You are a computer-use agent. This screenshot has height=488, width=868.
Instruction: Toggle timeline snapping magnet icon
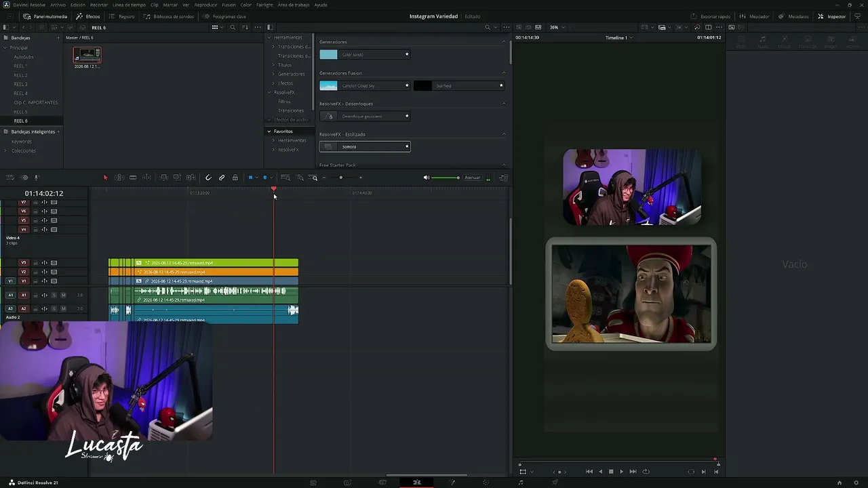coord(208,178)
